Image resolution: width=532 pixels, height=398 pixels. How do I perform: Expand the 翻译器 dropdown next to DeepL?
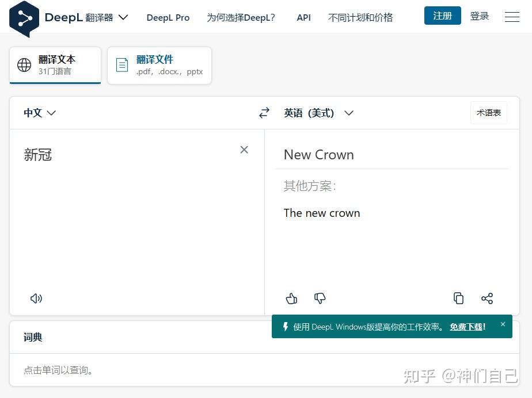pyautogui.click(x=123, y=17)
